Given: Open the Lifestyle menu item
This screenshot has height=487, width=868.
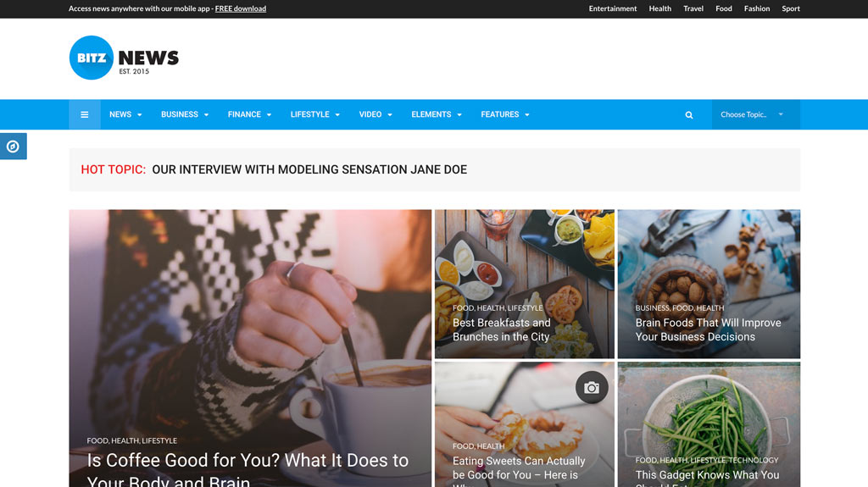Looking at the screenshot, I should click(x=315, y=114).
